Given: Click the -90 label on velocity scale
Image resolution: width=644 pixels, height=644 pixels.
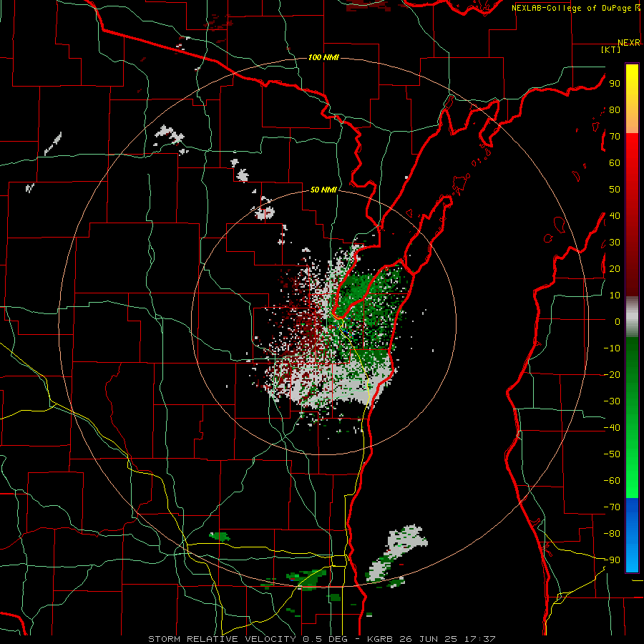Looking at the screenshot, I should [x=612, y=560].
